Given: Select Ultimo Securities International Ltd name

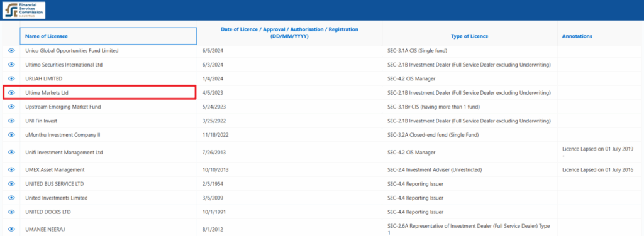Looking at the screenshot, I should coord(64,65).
